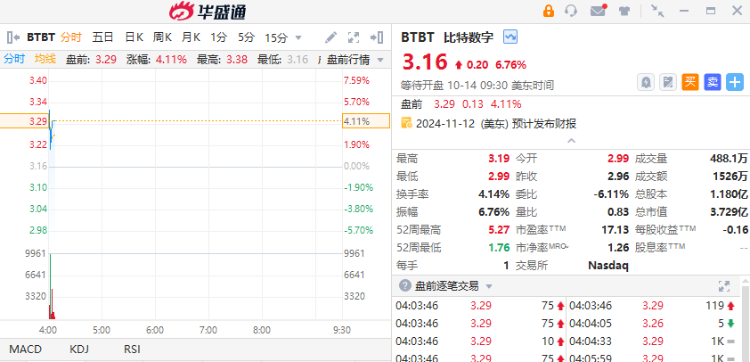Open the mail messages icon
The width and height of the screenshot is (750, 362).
pos(598,11)
